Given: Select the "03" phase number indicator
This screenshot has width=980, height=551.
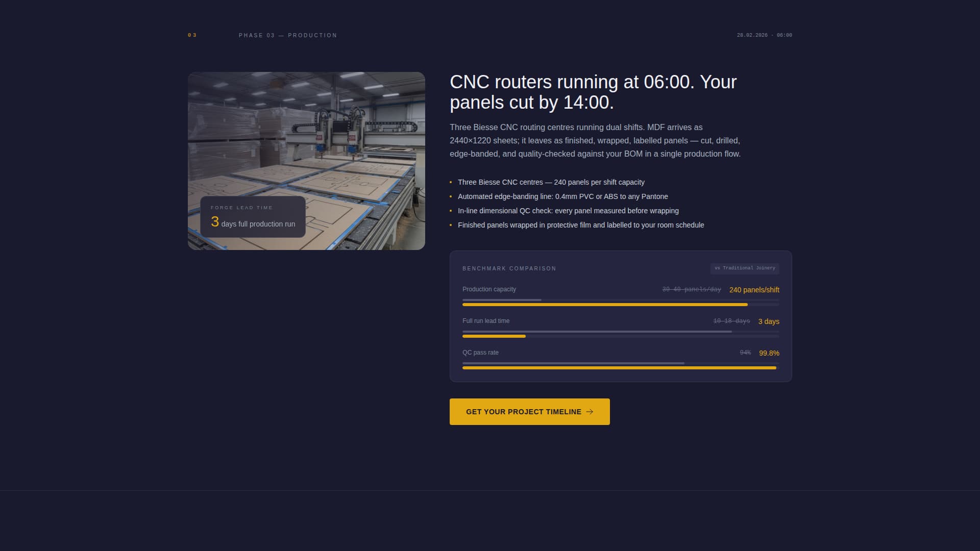Looking at the screenshot, I should pyautogui.click(x=192, y=35).
